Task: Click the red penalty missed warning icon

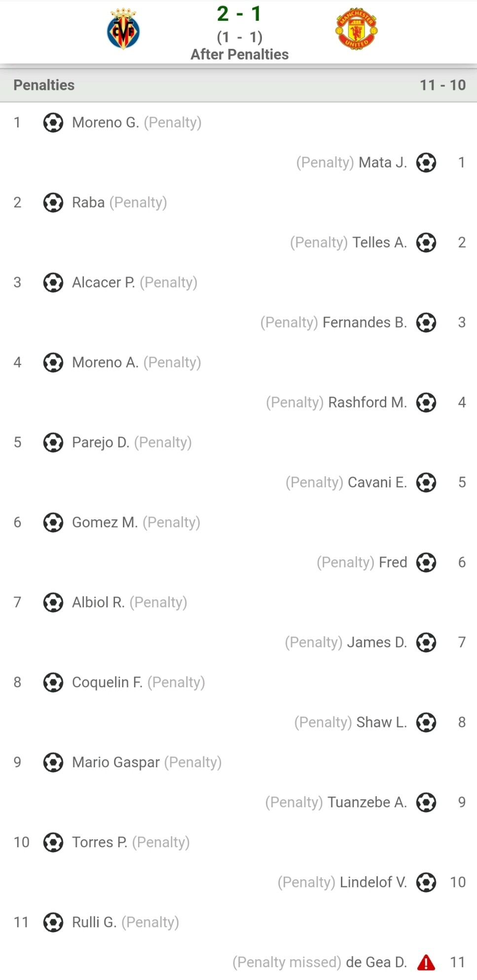Action: (x=426, y=962)
